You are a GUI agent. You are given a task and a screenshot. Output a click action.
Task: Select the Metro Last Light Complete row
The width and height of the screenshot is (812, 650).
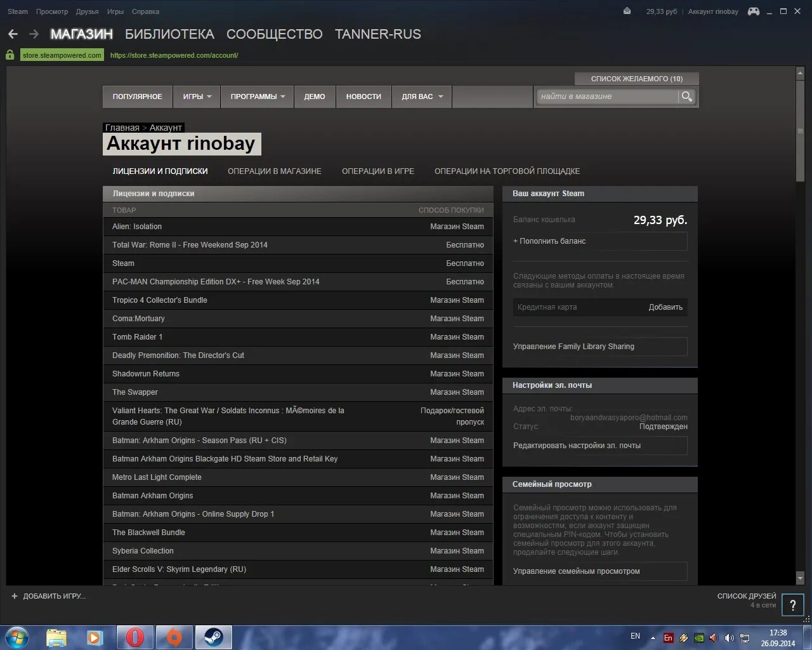tap(298, 477)
